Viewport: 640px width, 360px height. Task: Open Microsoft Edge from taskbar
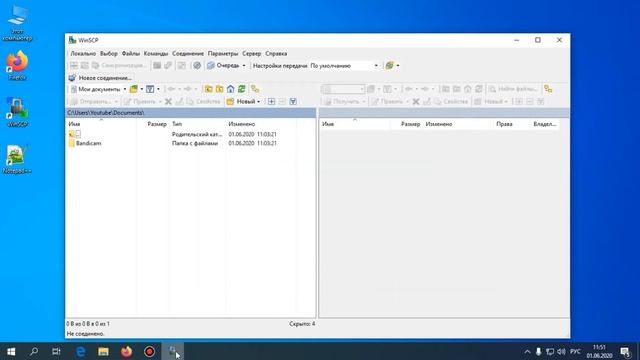[x=81, y=351]
